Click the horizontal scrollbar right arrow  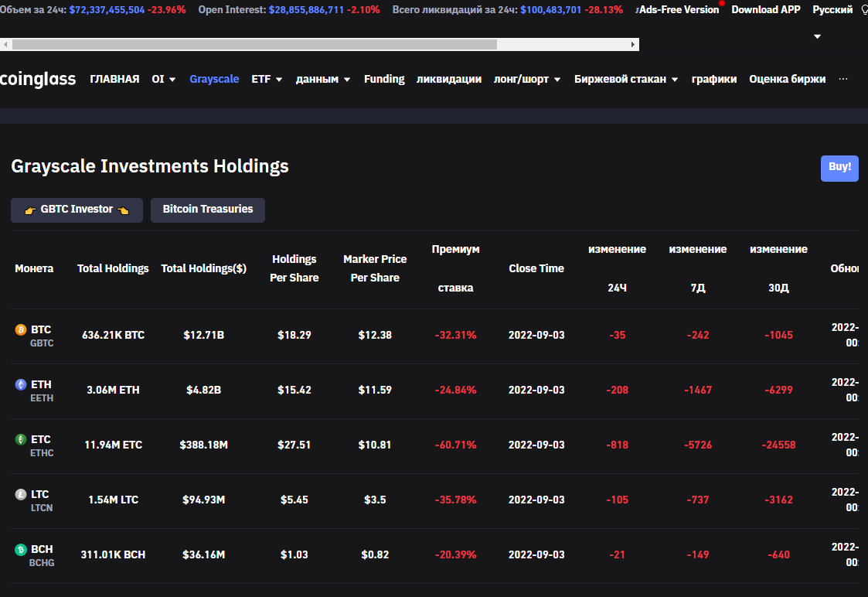(633, 44)
